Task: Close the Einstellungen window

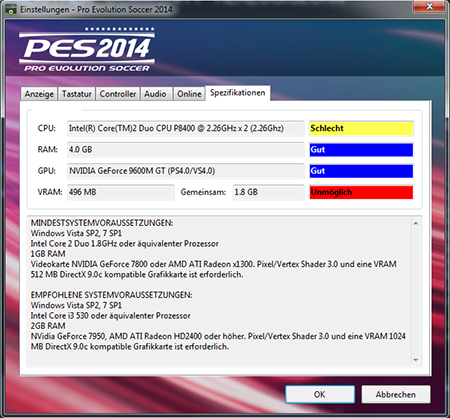Action: [x=429, y=6]
